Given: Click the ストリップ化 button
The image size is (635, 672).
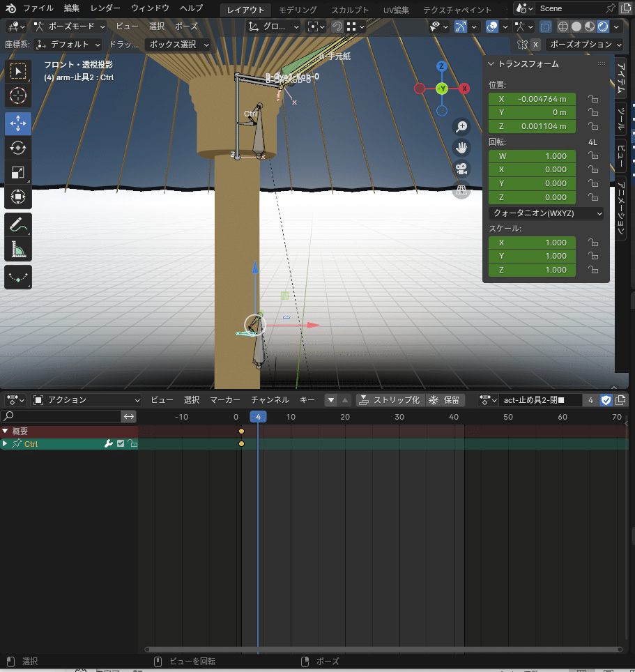Looking at the screenshot, I should coord(391,400).
